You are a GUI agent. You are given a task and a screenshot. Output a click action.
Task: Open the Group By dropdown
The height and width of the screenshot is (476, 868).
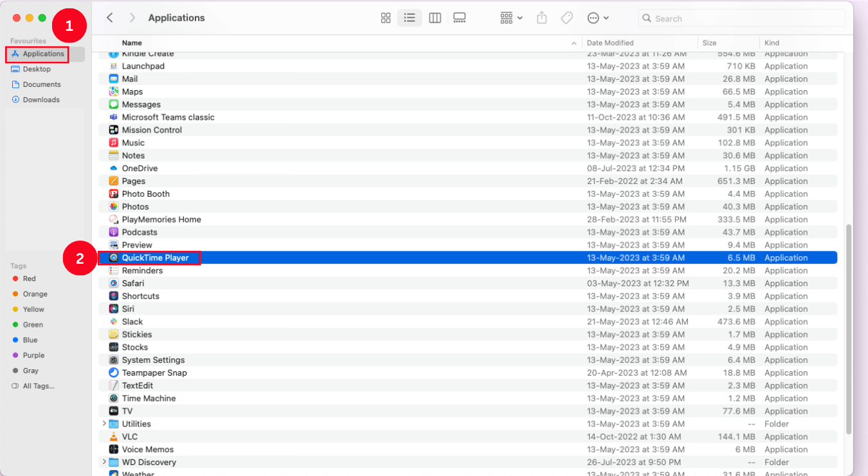pos(511,18)
